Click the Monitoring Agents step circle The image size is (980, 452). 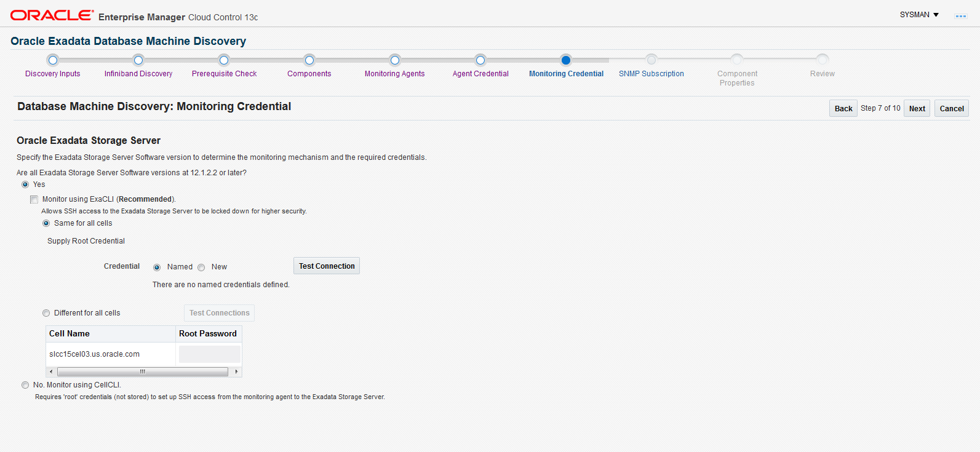395,60
